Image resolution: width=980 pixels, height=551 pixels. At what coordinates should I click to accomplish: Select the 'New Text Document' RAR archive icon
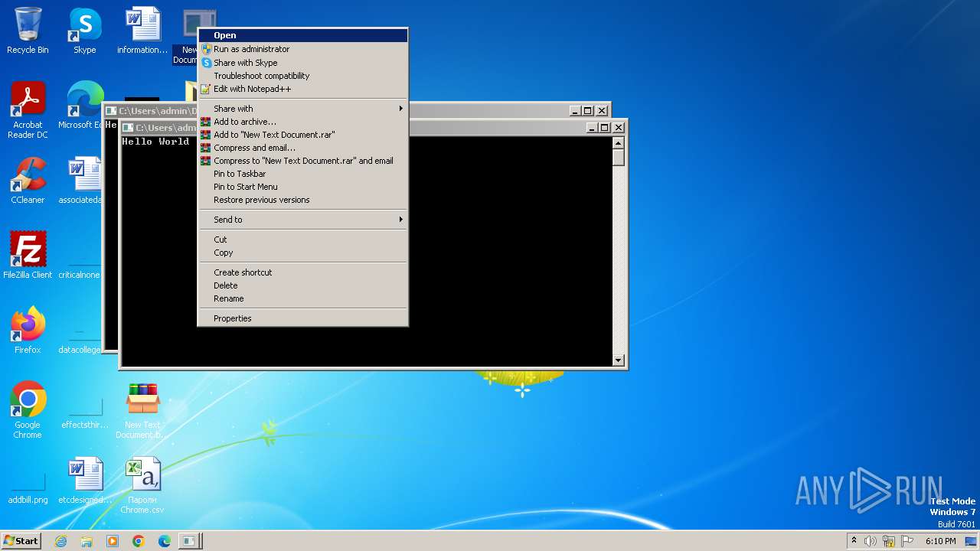pyautogui.click(x=142, y=410)
